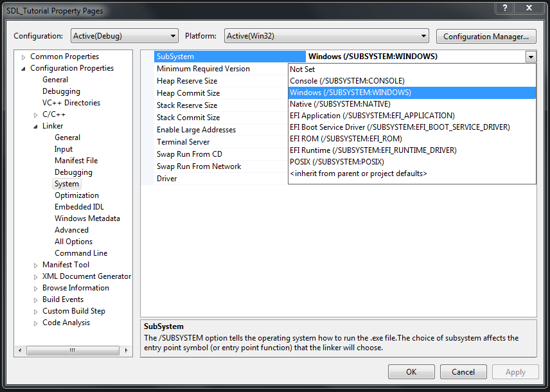Choose Console (/SUBSYSTEM:CONSOLE) option
The height and width of the screenshot is (392, 550).
tap(412, 81)
